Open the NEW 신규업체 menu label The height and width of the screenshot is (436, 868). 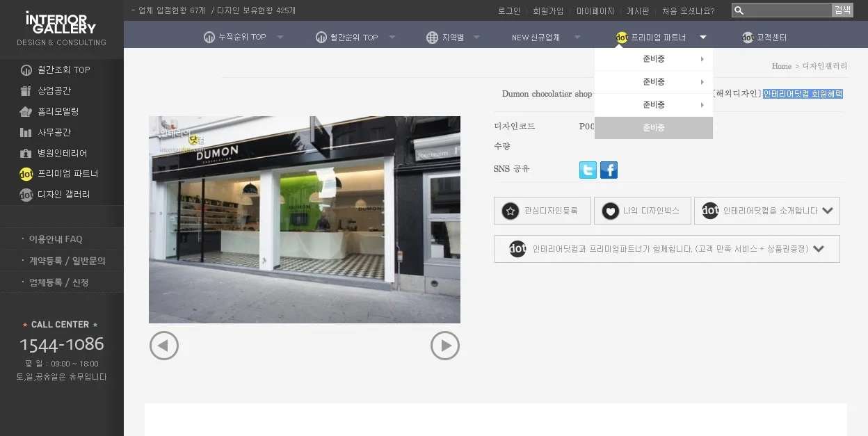(x=536, y=38)
